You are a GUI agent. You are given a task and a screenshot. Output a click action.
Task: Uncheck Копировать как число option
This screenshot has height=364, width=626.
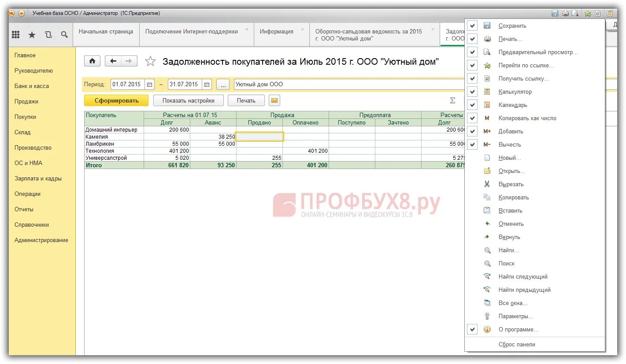click(472, 118)
